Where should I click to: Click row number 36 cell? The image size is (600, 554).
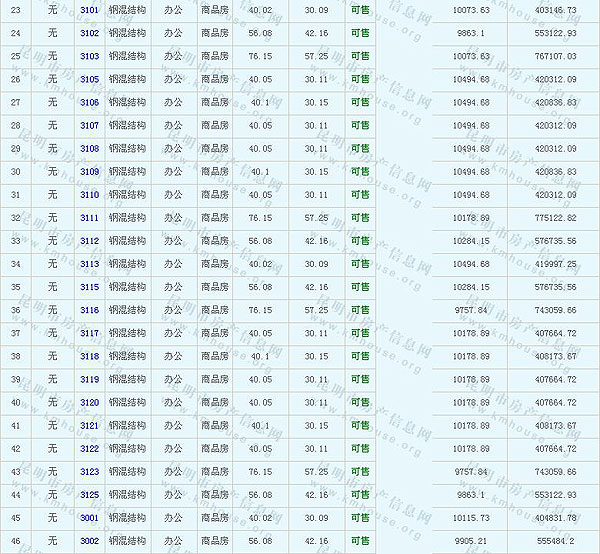pyautogui.click(x=16, y=310)
